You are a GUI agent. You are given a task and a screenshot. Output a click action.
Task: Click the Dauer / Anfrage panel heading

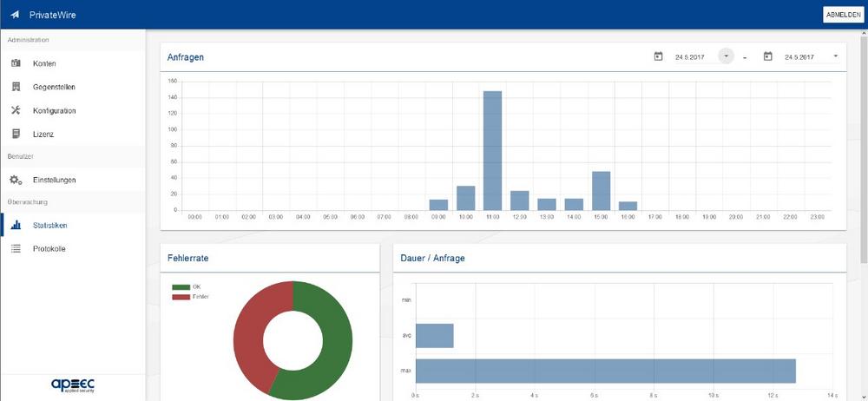432,258
